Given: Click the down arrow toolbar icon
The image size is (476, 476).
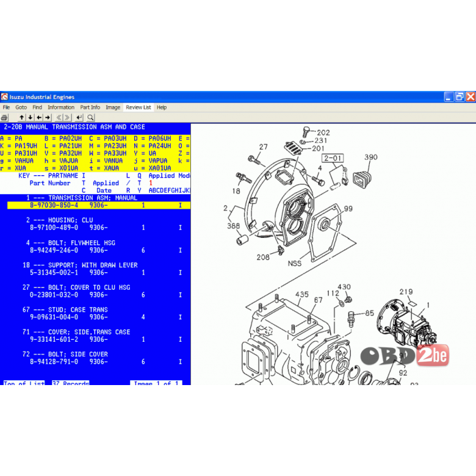Looking at the screenshot, I should click(x=31, y=118).
